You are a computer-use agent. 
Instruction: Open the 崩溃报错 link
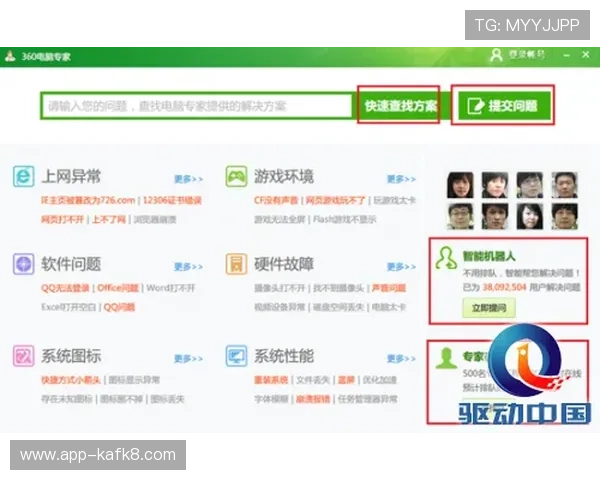coord(313,399)
